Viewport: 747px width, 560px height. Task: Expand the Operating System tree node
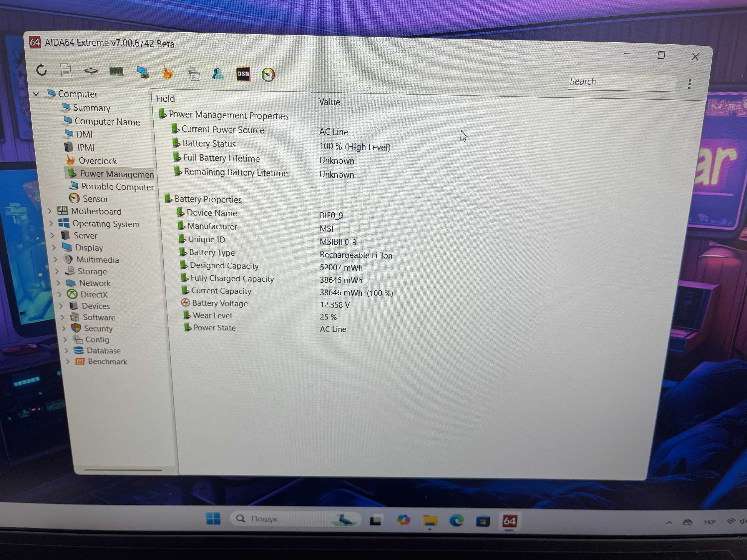51,223
